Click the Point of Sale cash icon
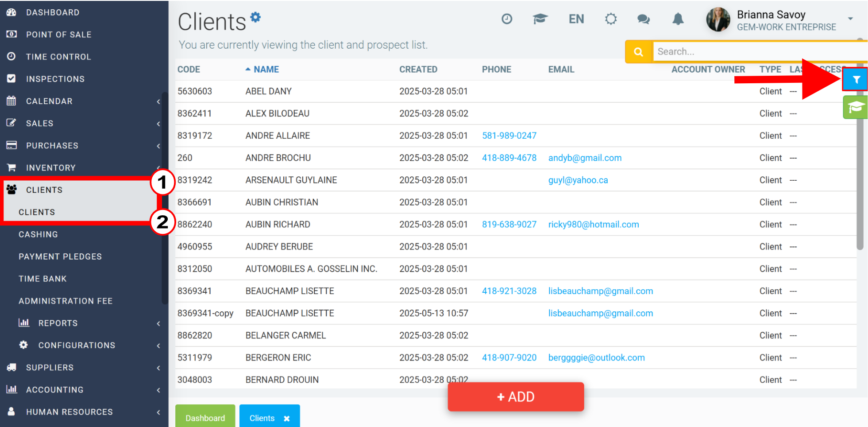 coord(12,34)
